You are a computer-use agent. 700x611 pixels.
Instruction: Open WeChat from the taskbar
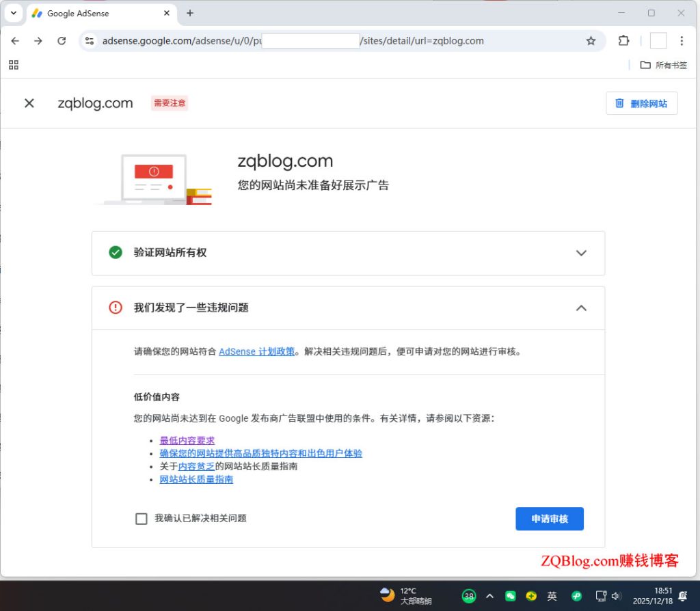(509, 596)
